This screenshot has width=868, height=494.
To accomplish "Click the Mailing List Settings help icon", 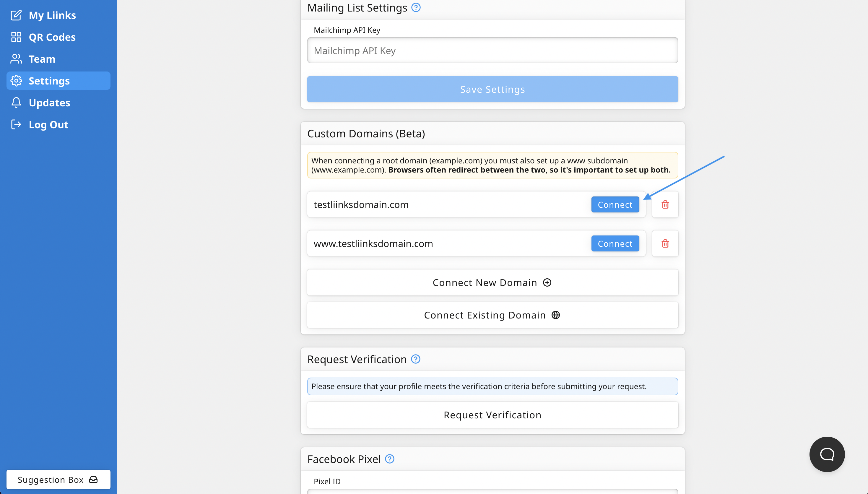I will click(416, 7).
